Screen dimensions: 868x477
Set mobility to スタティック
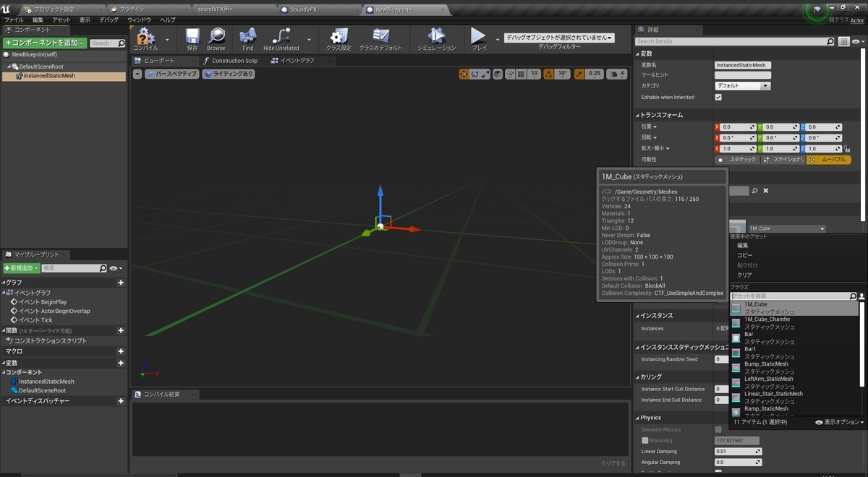[x=736, y=159]
